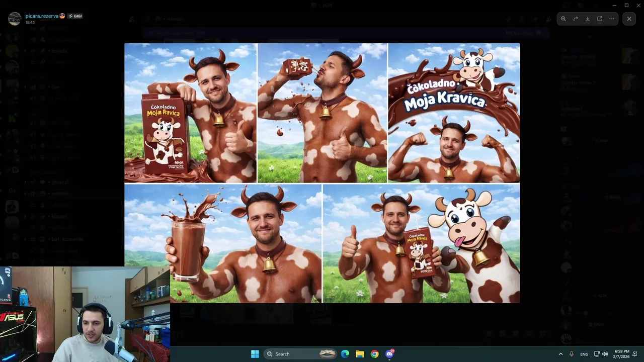Screen dimensions: 644x362
Task: Download the image with the download icon
Action: point(588,19)
